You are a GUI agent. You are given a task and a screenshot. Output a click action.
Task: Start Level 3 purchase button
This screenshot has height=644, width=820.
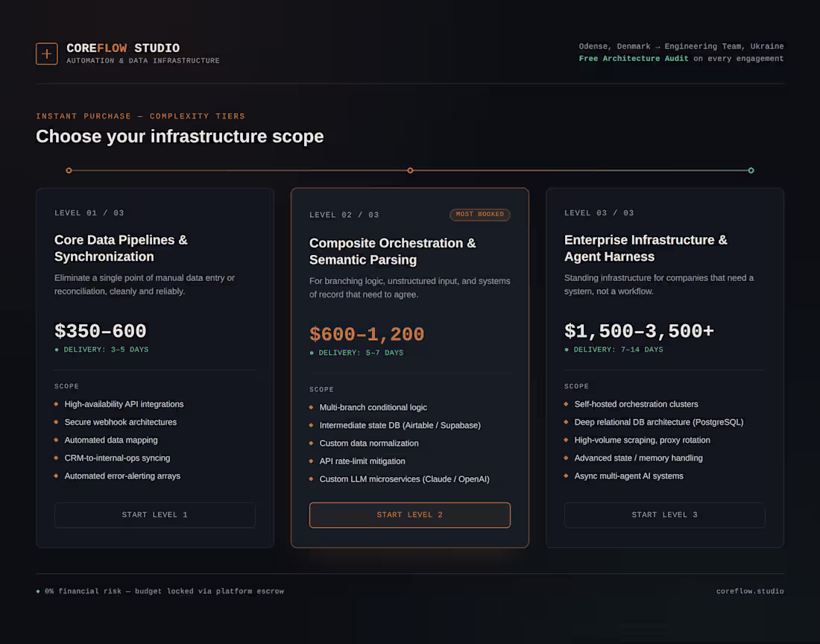(665, 515)
